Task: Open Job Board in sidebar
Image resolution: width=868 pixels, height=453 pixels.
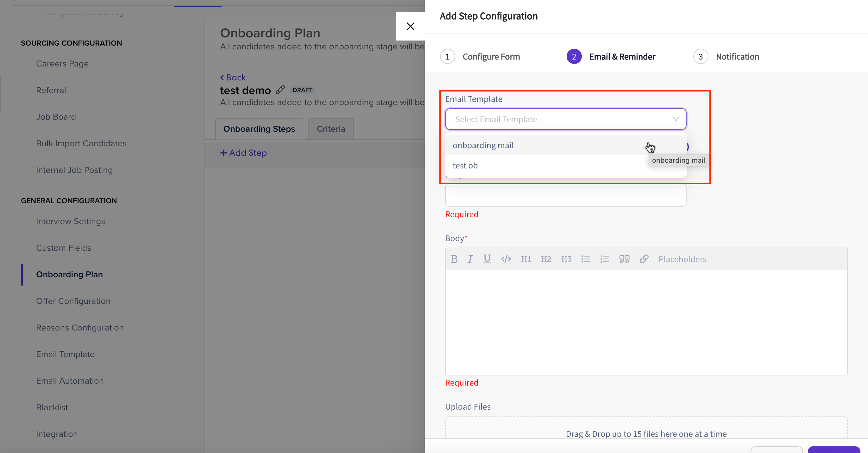Action: point(56,116)
